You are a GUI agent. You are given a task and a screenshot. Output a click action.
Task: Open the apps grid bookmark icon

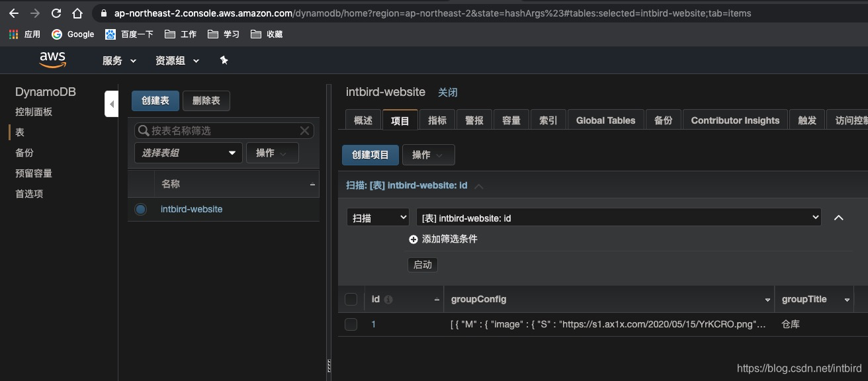click(13, 34)
